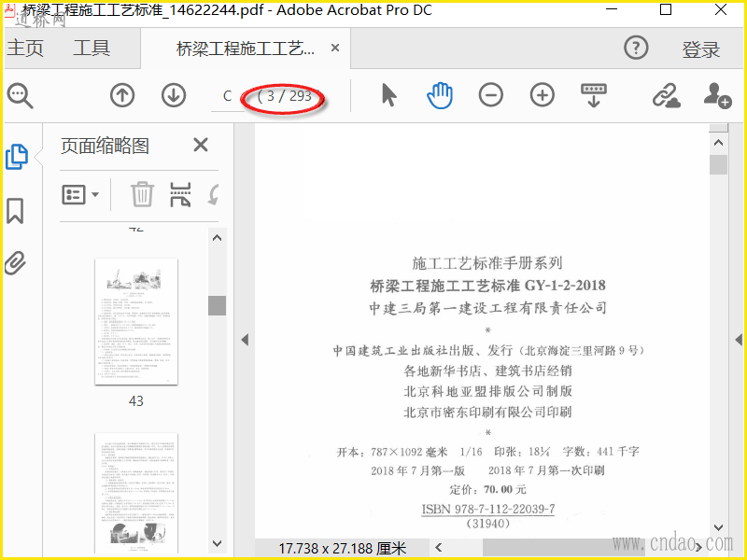Switch to the 工具 tab

pos(92,49)
